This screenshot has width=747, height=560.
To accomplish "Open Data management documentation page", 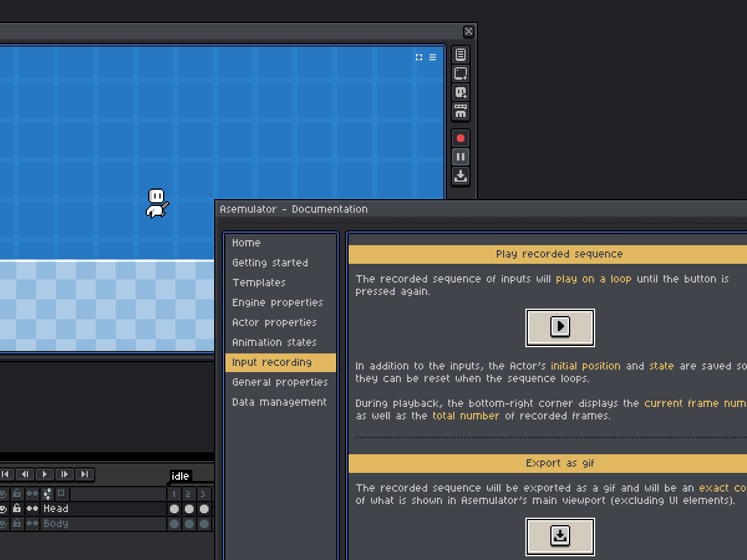I will [x=281, y=402].
